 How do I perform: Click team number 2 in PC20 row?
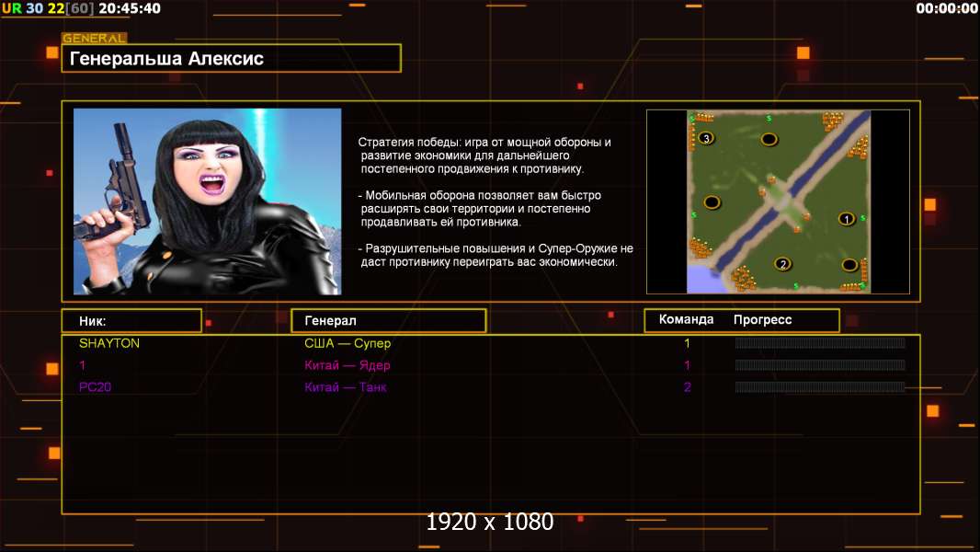coord(688,387)
